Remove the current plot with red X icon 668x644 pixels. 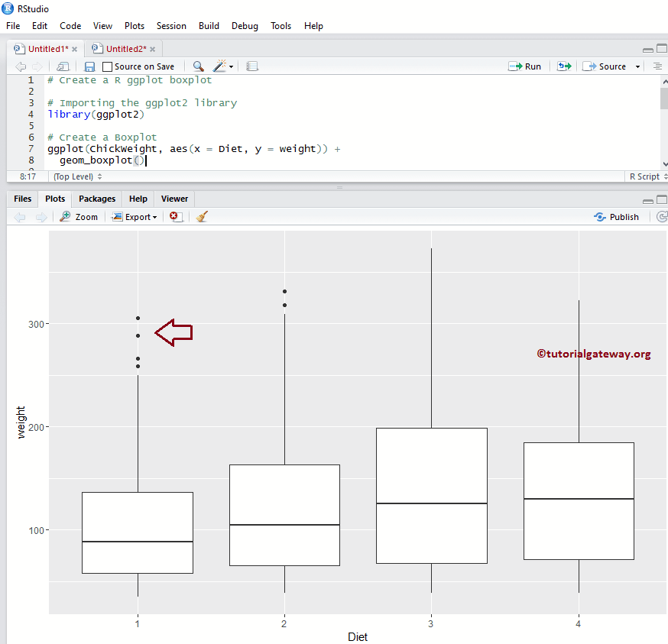[175, 216]
